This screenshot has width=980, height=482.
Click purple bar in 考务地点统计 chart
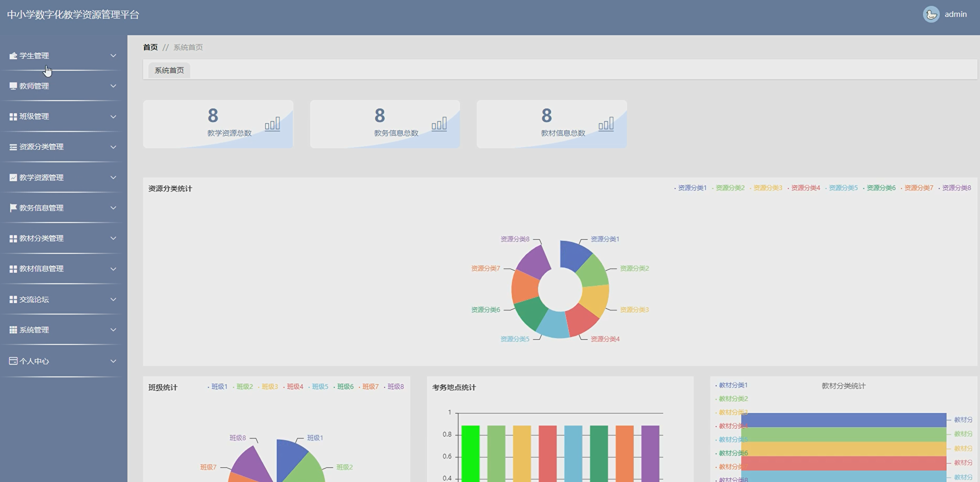(x=650, y=454)
